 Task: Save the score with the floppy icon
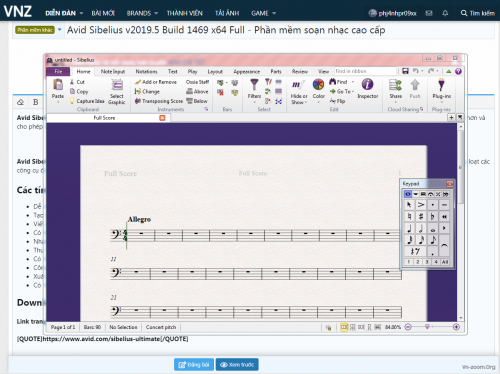click(405, 71)
